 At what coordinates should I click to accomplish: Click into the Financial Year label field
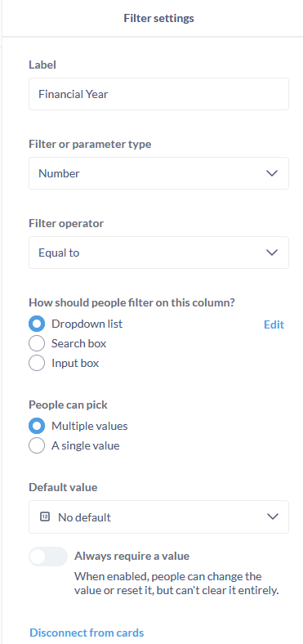point(158,94)
